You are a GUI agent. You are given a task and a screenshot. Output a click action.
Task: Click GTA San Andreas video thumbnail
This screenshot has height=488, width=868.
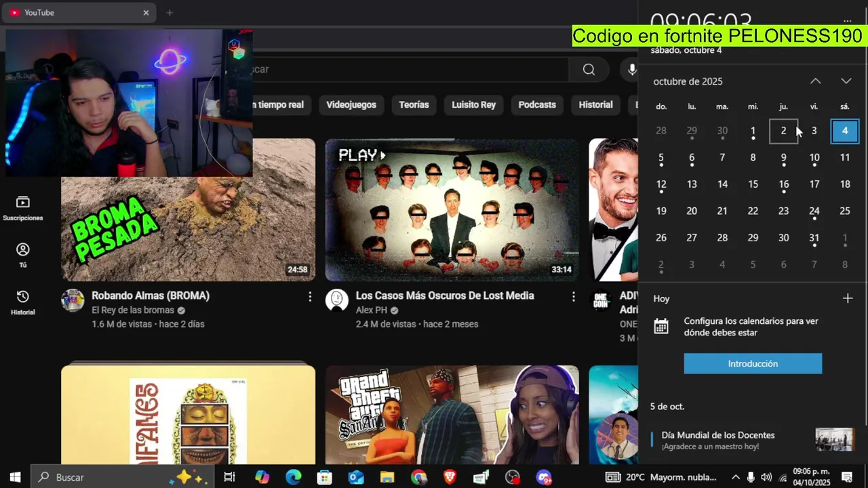[x=452, y=415]
